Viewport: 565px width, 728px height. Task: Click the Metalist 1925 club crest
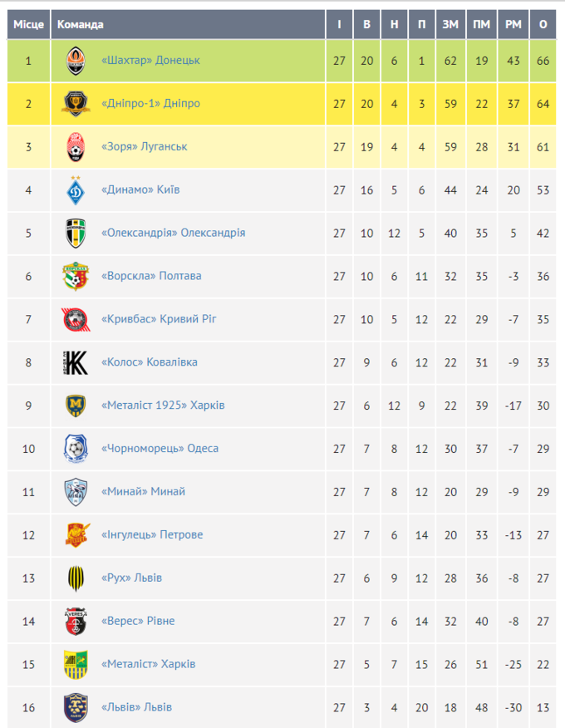click(76, 406)
